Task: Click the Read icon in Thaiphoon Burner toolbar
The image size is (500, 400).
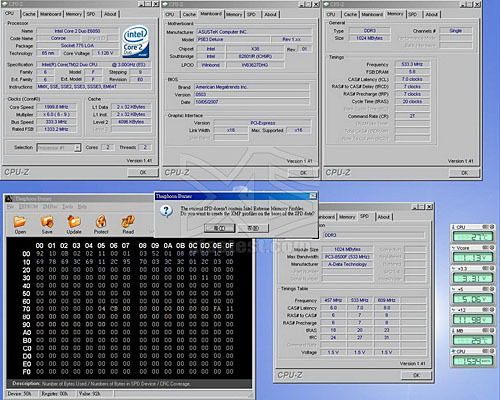Action: tap(128, 221)
